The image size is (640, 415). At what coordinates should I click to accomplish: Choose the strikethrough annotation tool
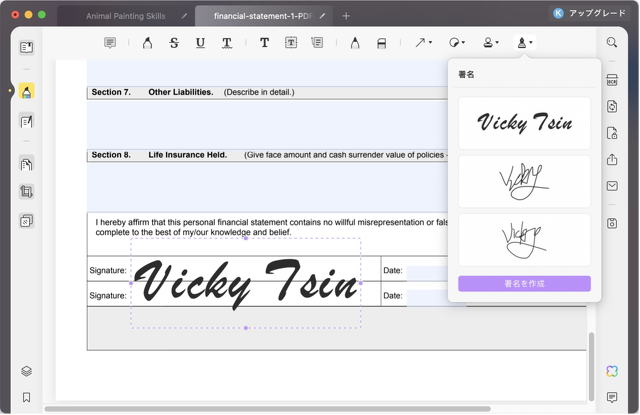point(174,43)
